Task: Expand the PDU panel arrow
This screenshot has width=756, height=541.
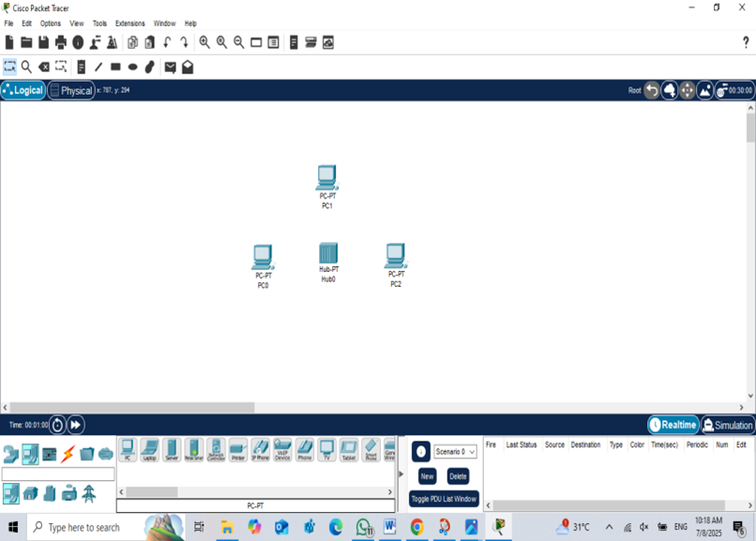Action: point(401,474)
